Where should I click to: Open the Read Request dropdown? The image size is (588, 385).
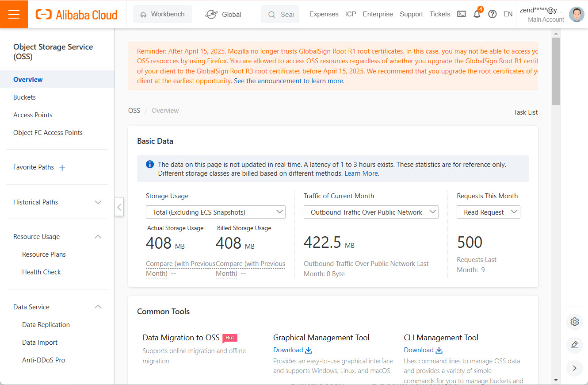coord(488,212)
